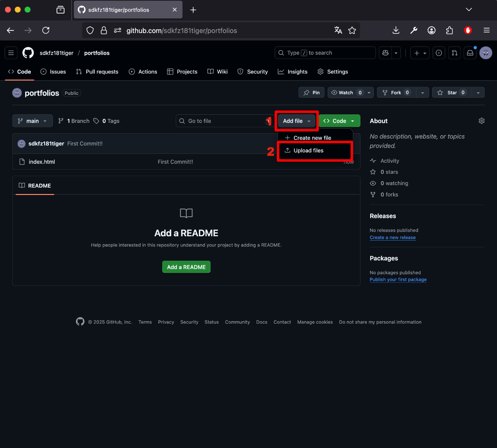
Task: Expand the Star lists dropdown arrow
Action: pyautogui.click(x=478, y=93)
